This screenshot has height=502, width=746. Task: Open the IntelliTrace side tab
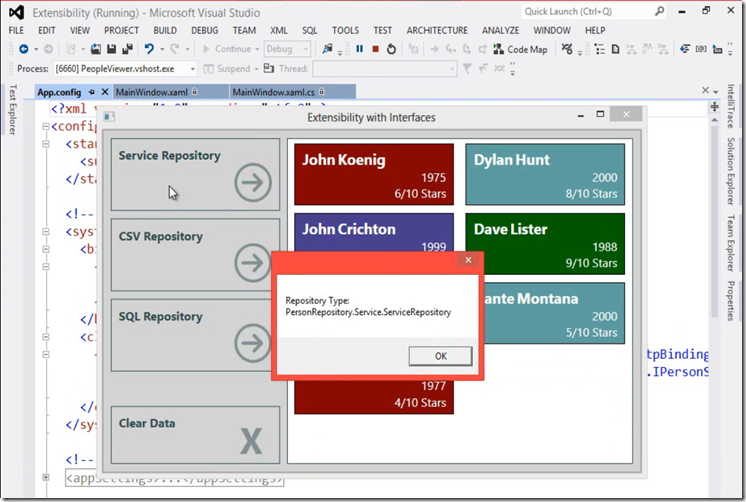tap(730, 106)
